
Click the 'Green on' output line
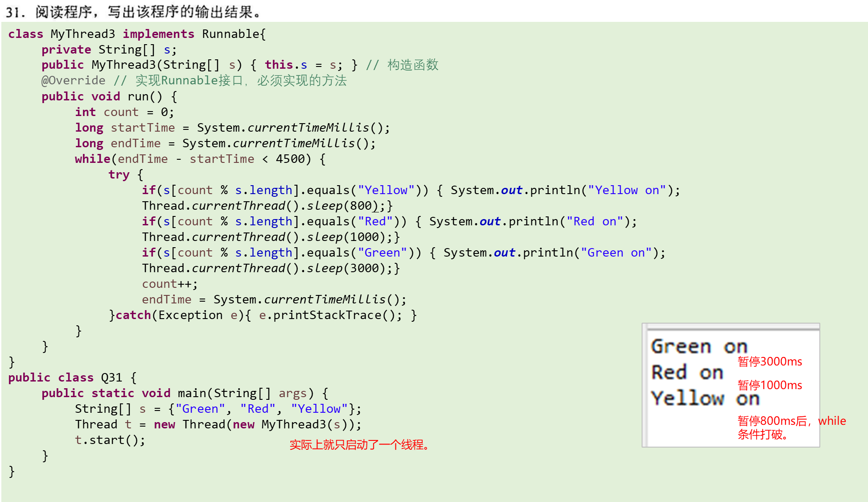click(699, 347)
